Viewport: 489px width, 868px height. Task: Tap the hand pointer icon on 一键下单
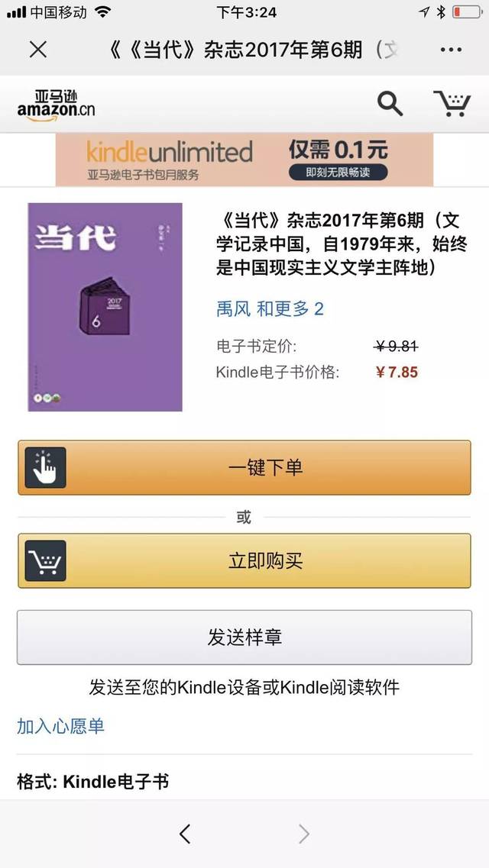click(45, 468)
